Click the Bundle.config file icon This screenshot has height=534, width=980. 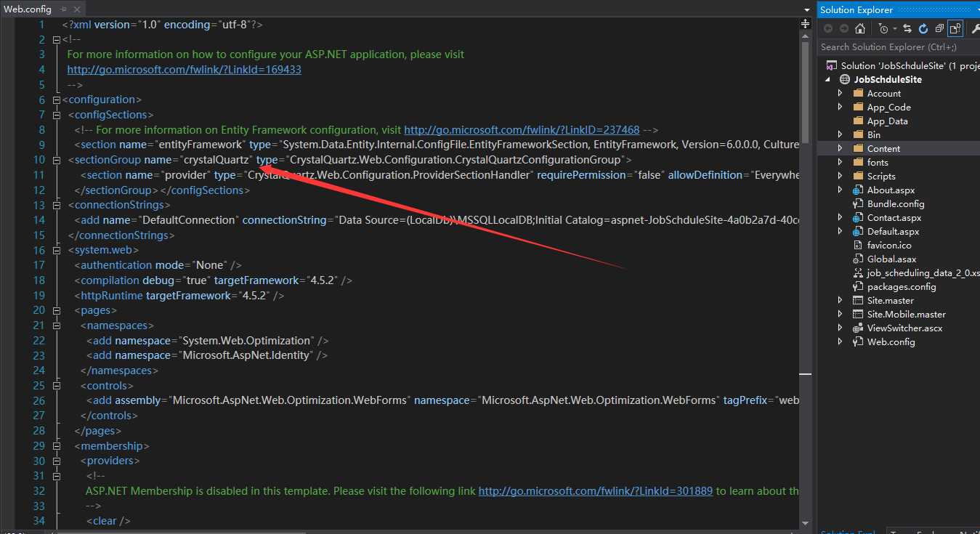pyautogui.click(x=857, y=203)
